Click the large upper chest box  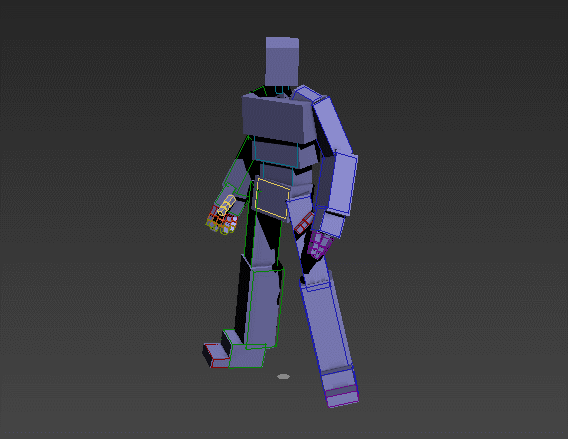click(x=277, y=118)
